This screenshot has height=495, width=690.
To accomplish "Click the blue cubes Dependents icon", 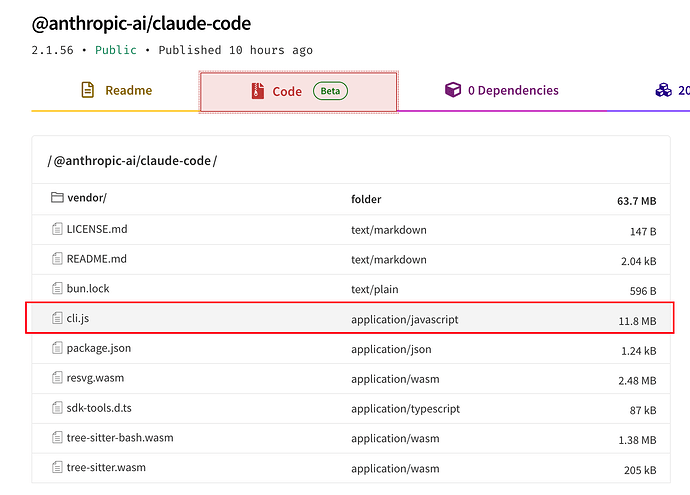I will pyautogui.click(x=664, y=90).
